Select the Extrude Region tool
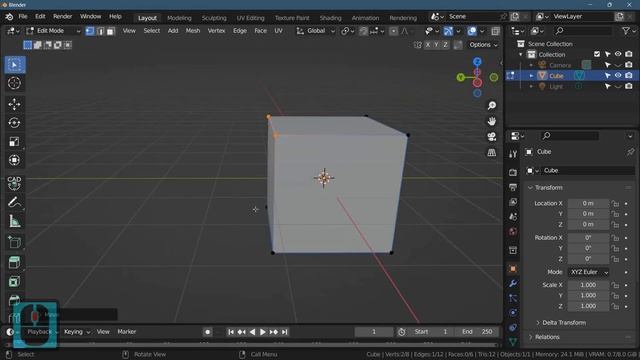 14,262
